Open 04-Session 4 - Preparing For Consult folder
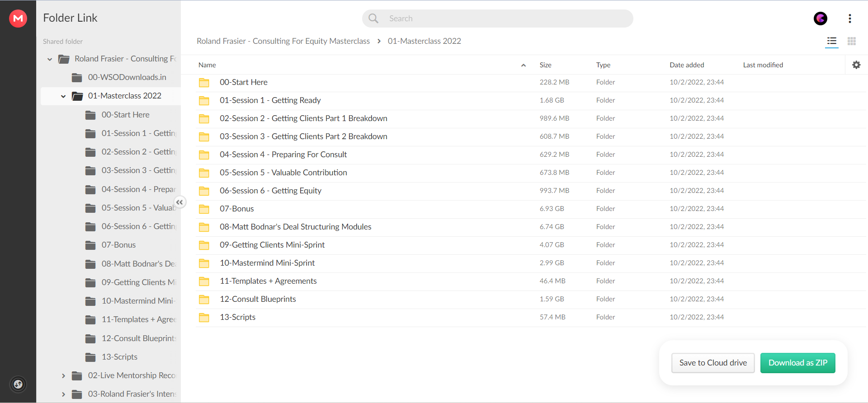The width and height of the screenshot is (868, 403). click(x=283, y=155)
